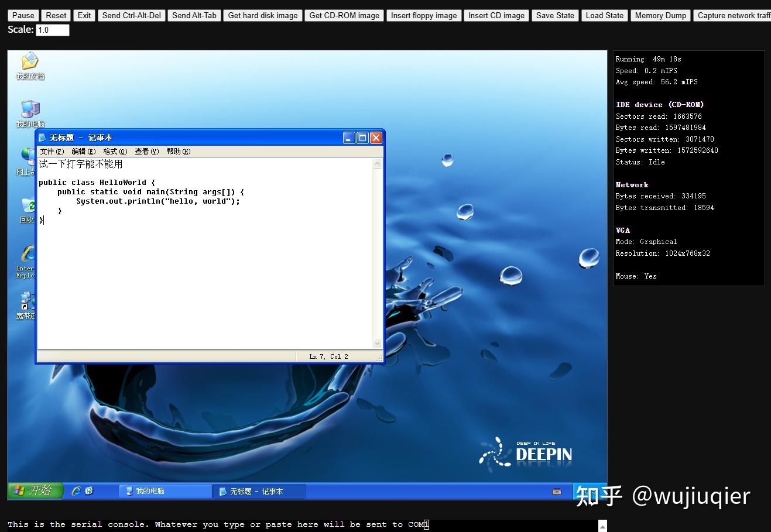Click the Notepad scrollbar up arrow

coord(377,163)
